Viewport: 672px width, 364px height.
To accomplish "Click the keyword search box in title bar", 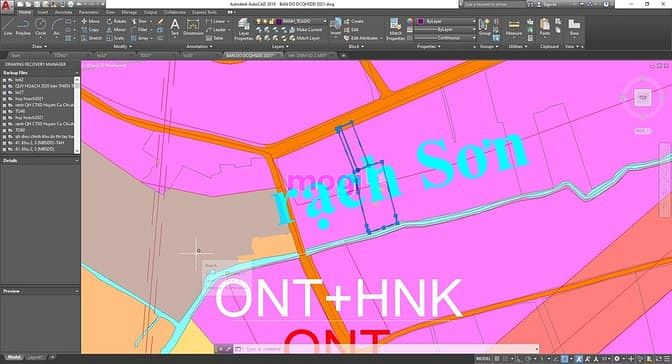I will (x=494, y=4).
